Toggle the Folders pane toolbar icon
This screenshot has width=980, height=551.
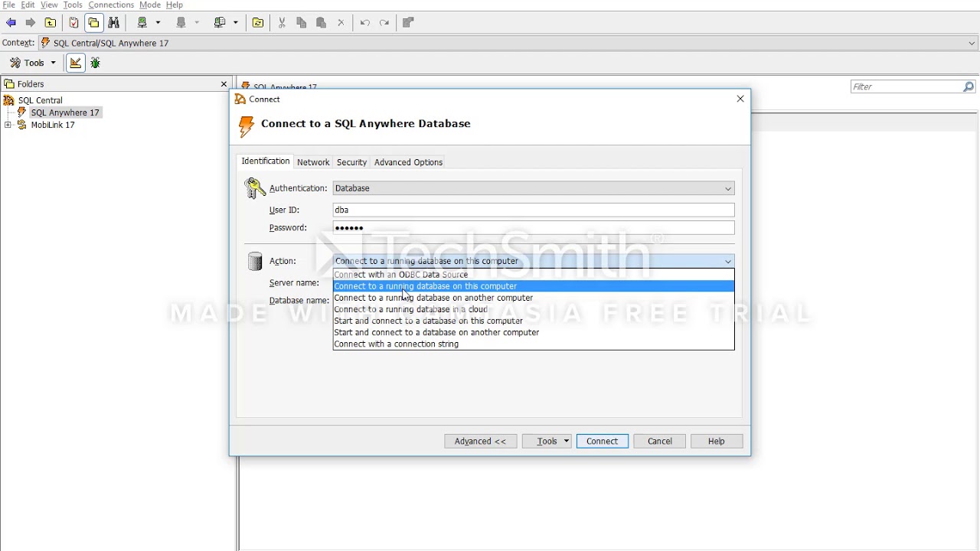click(93, 23)
